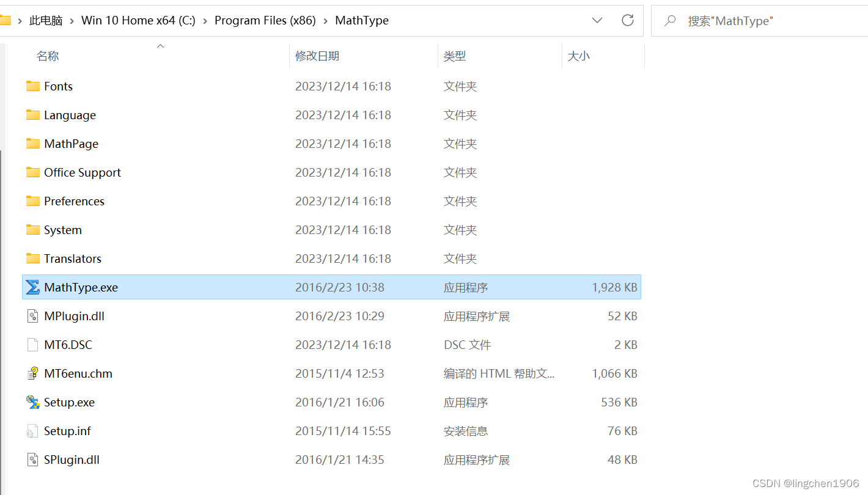The height and width of the screenshot is (495, 868).
Task: Select the MT6.DSC file name
Action: point(68,345)
